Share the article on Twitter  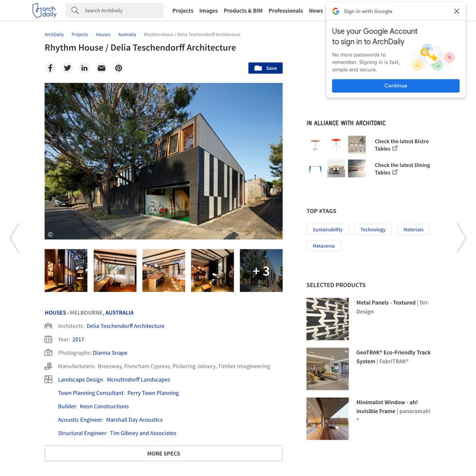point(68,68)
